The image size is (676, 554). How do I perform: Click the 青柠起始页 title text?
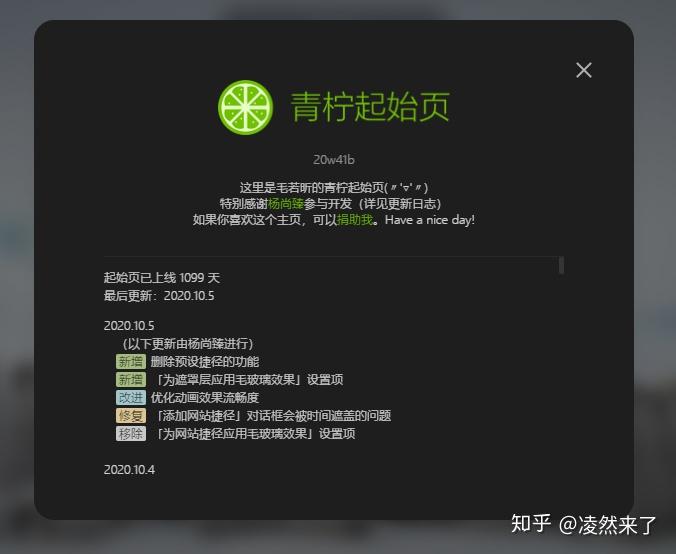(370, 107)
